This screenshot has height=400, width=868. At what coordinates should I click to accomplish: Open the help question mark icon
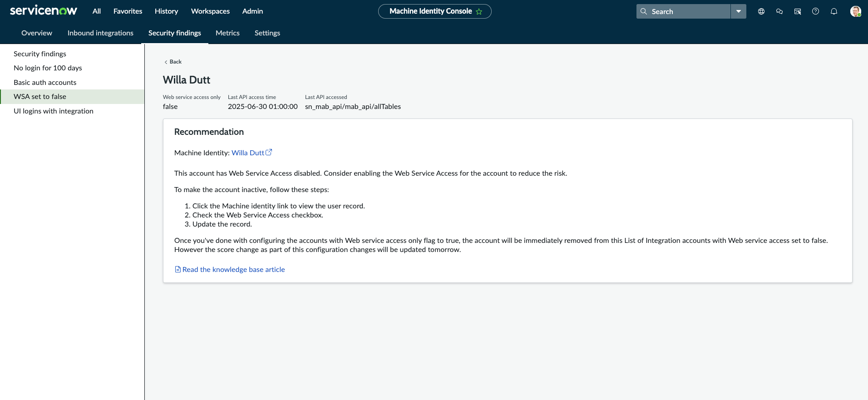(816, 11)
